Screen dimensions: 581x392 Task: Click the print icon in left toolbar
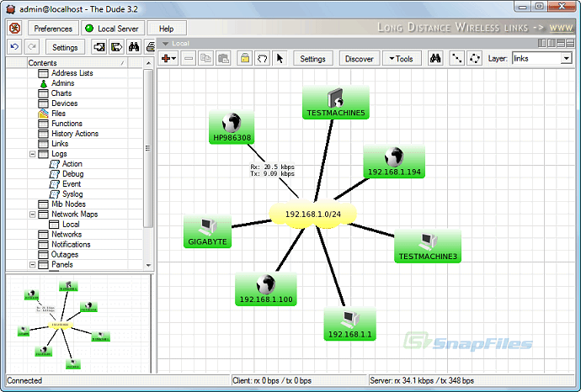(x=151, y=47)
